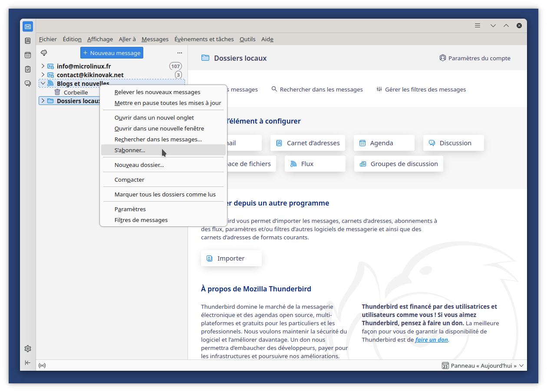Open the Calendar sidebar icon
547x392 pixels.
click(28, 55)
